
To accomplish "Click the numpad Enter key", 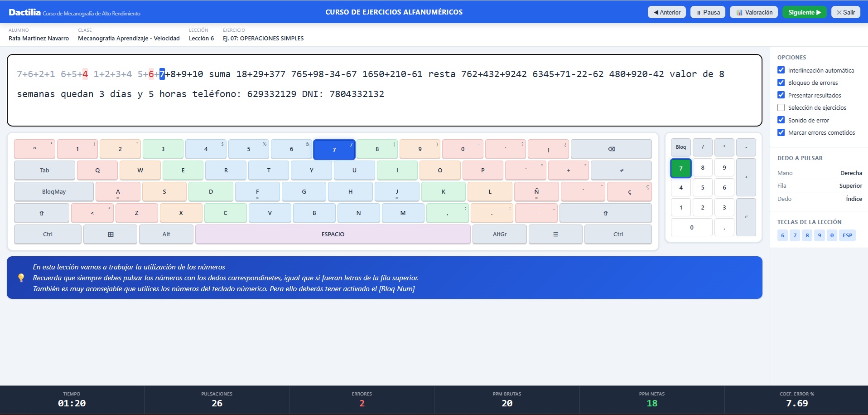I will point(746,217).
